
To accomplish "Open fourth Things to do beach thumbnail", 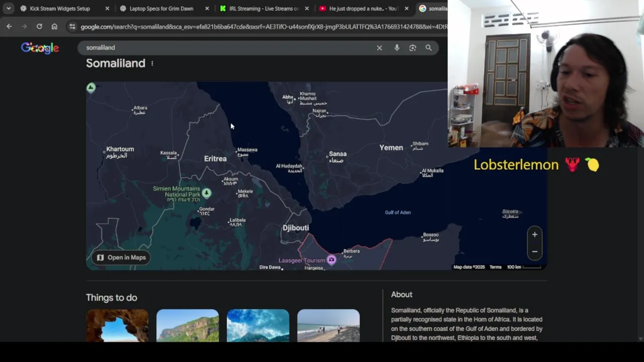I will (329, 325).
